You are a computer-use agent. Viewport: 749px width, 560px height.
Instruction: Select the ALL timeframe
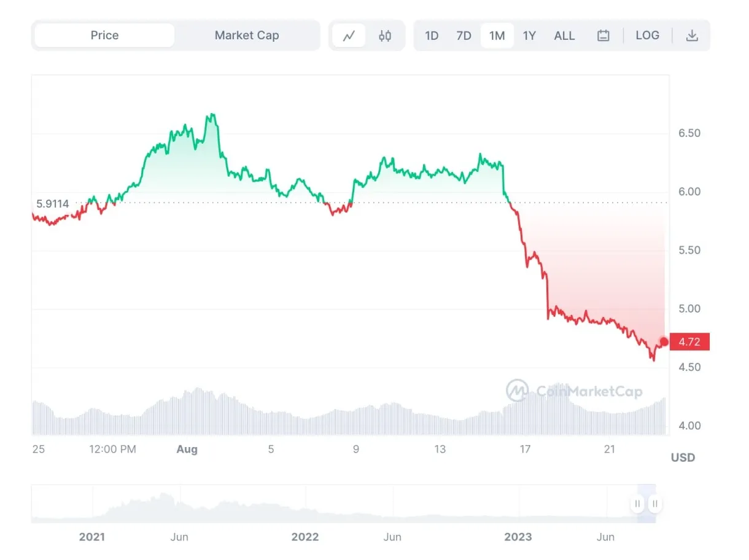click(564, 35)
